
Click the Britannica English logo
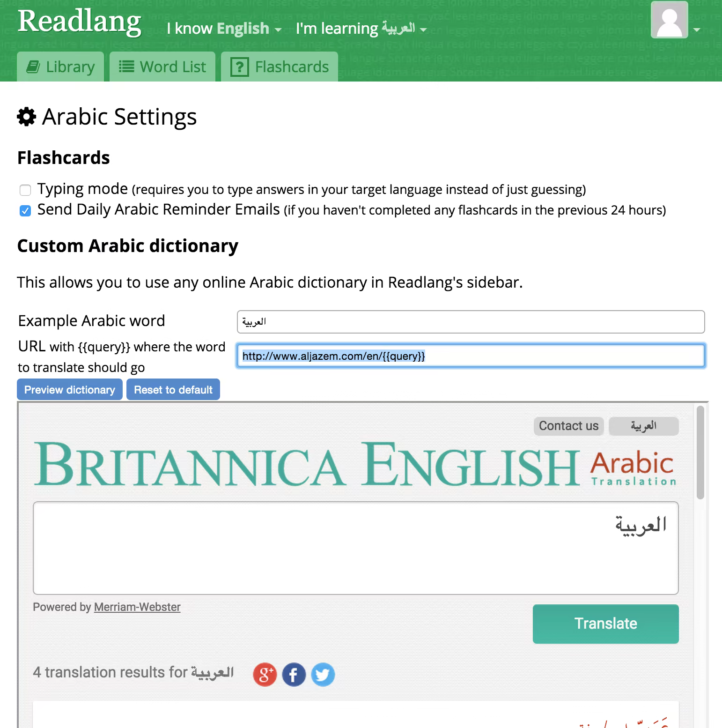coord(307,464)
